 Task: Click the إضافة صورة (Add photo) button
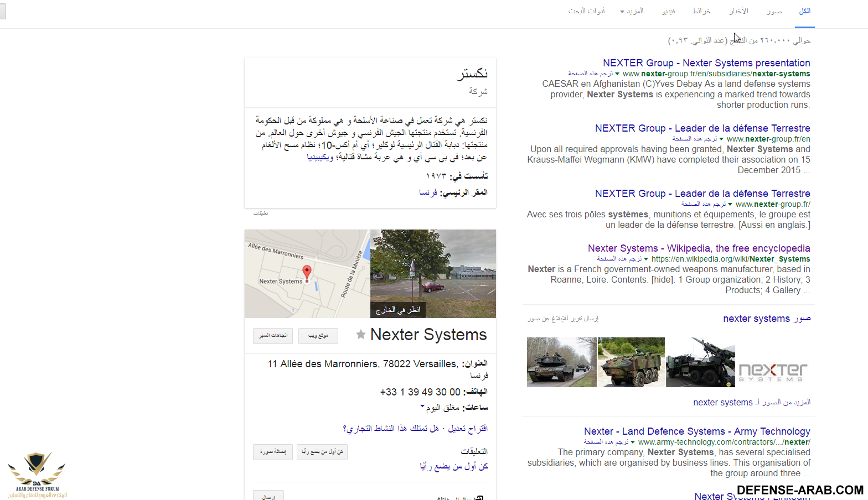point(273,452)
